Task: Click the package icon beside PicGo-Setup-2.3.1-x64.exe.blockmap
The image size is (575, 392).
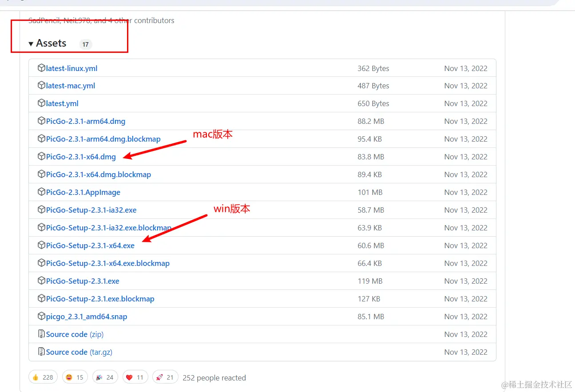Action: (41, 263)
